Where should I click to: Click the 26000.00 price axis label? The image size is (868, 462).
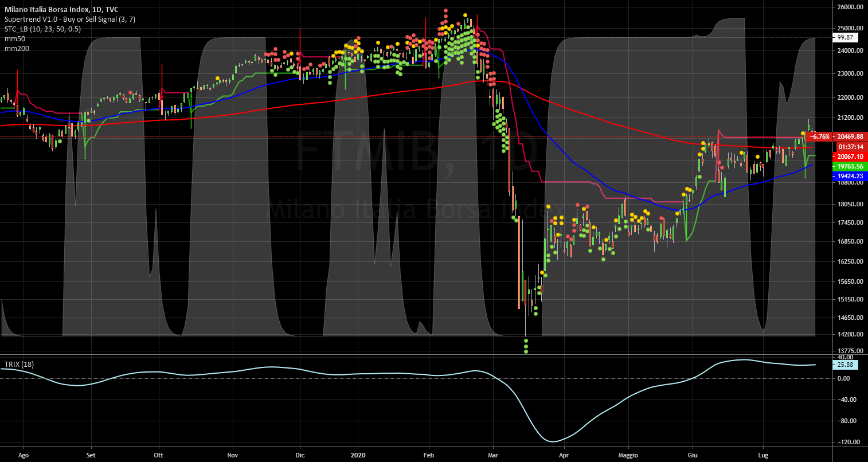[849, 7]
